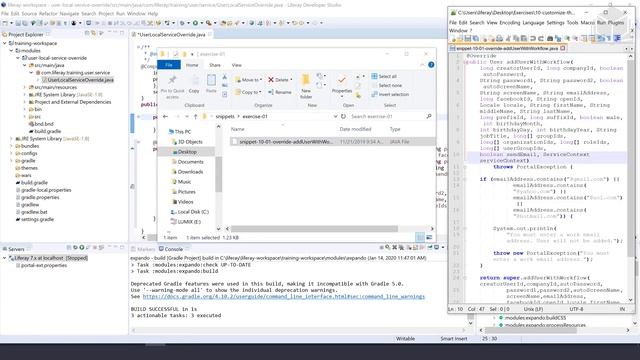Image resolution: width=640 pixels, height=360 pixels.
Task: Click the Undo icon in Notepad++ toolbar
Action: [x=533, y=39]
